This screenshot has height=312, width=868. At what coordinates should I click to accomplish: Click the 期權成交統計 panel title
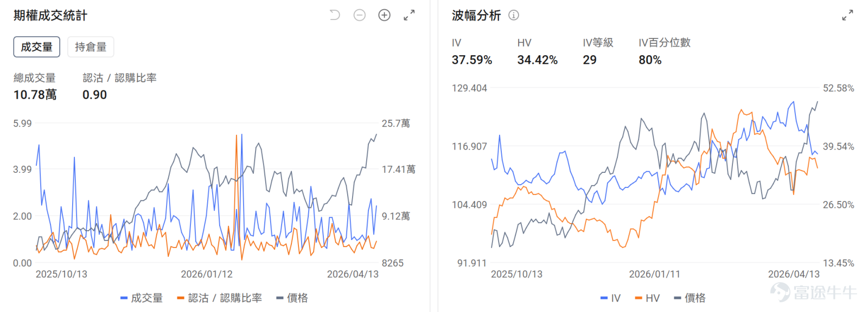[50, 15]
